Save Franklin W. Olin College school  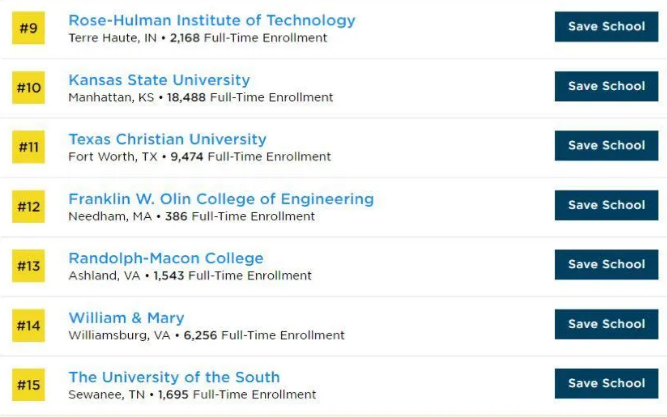[606, 205]
